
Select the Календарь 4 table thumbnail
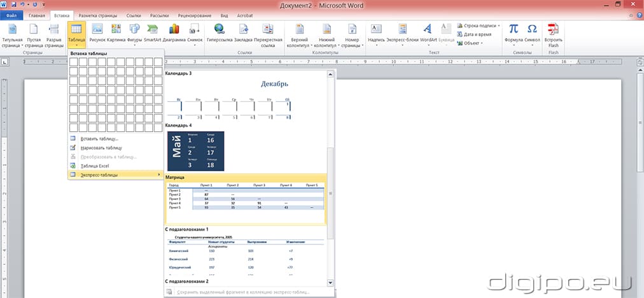[x=195, y=151]
